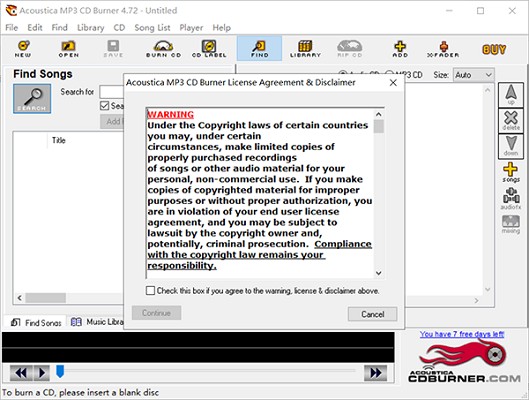Click the Add plus toolbar icon
The image size is (529, 400).
(400, 49)
